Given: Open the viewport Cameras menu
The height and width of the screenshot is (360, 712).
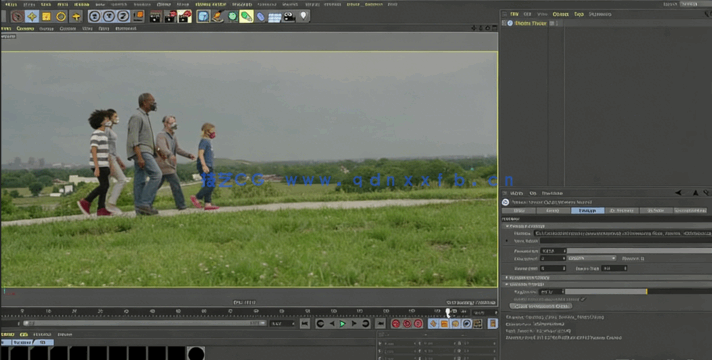Looking at the screenshot, I should (x=25, y=28).
